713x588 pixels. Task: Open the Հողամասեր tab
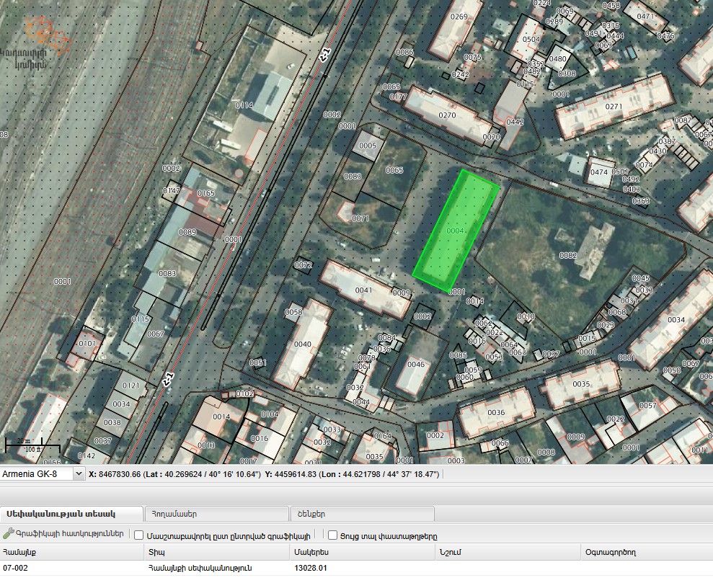tap(216, 514)
